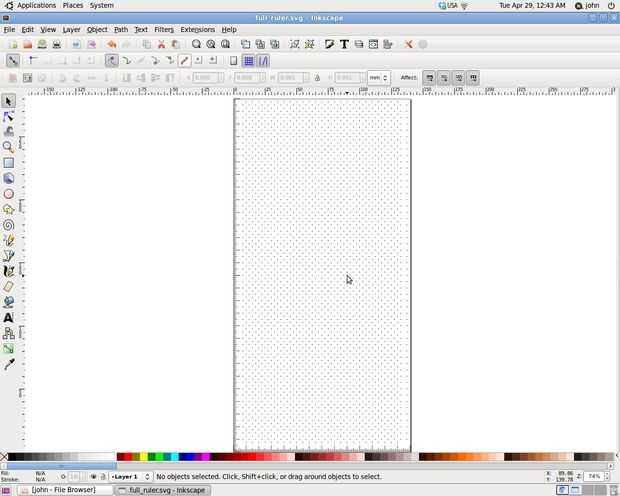
Task: Click the Print document icon
Action: click(x=57, y=44)
